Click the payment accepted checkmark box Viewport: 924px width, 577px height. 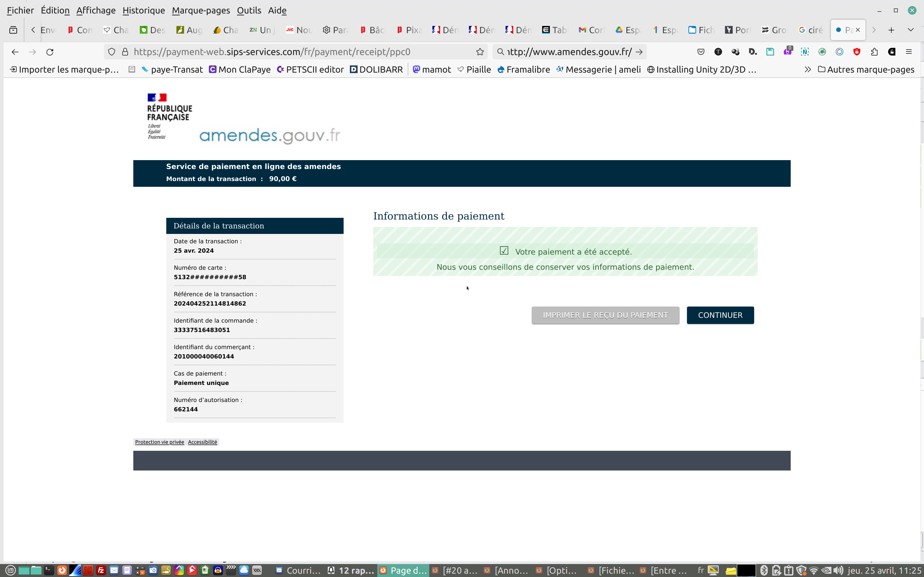coord(504,251)
